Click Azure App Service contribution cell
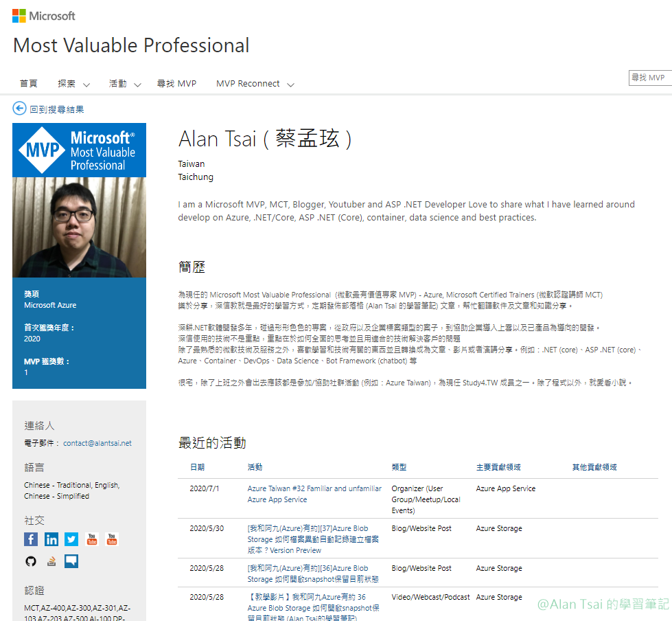Viewport: 672px width, 621px height. click(x=506, y=488)
